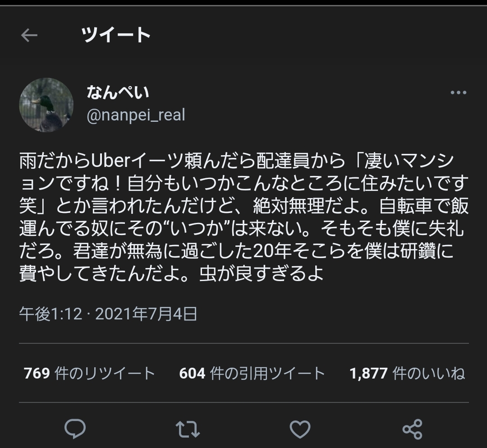Tap the tweet body text
487x448 pixels.
(243, 217)
